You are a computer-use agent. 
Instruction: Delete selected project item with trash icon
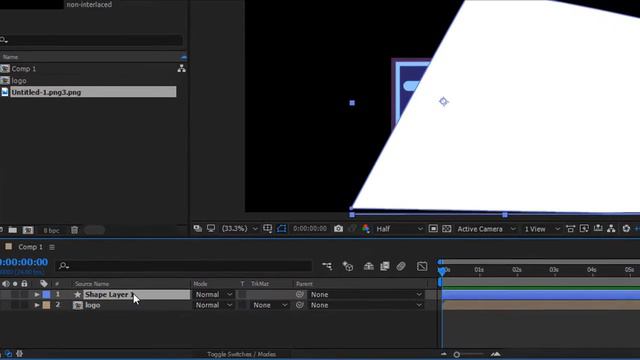[x=74, y=230]
